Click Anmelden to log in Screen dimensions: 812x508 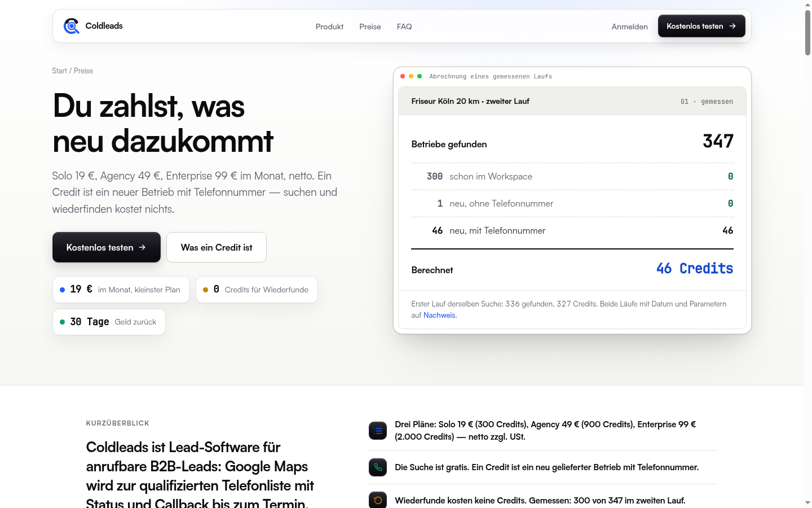(629, 27)
